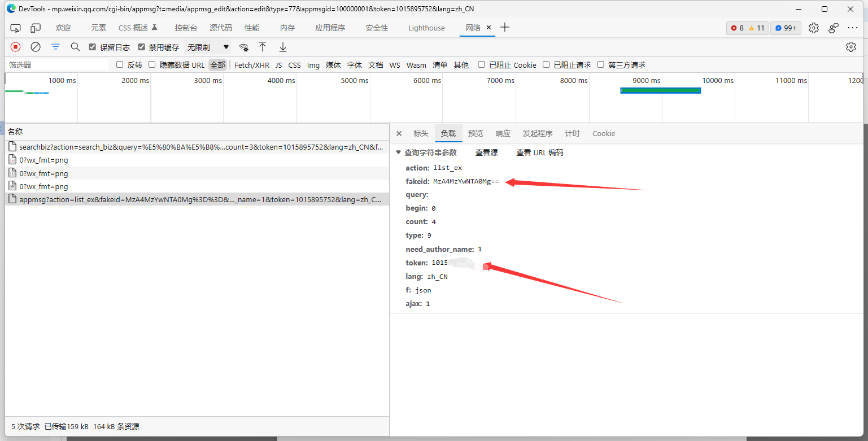Click the 筛选器 filter input
Screen dimensions: 868x441
click(56, 65)
